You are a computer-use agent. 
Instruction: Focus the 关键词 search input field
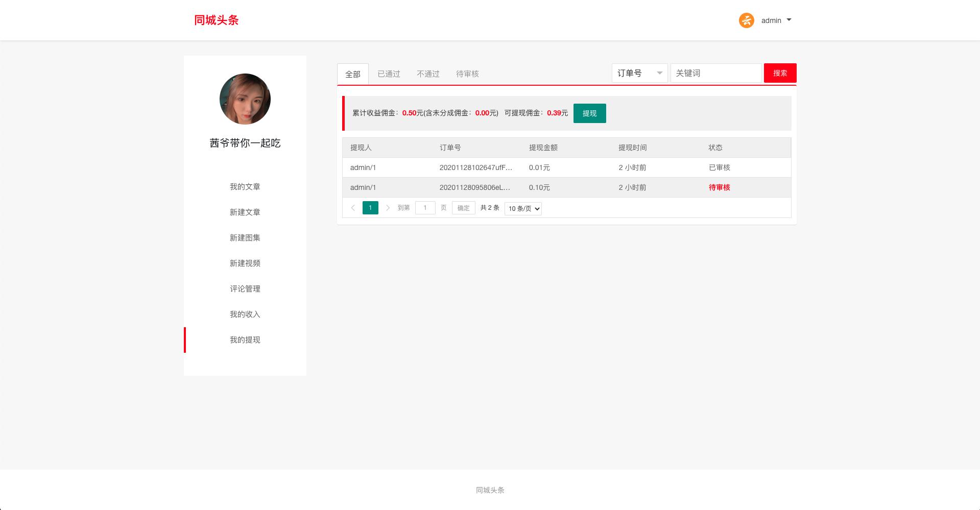pyautogui.click(x=715, y=73)
